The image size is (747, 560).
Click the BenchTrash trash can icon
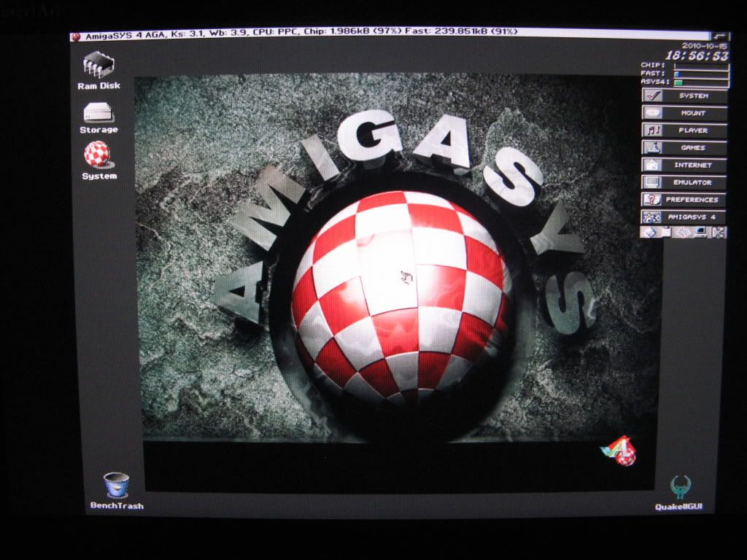pos(117,491)
